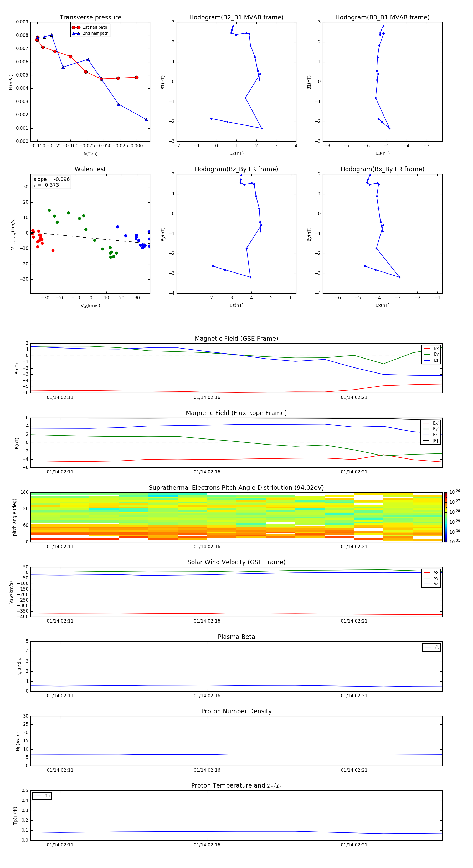Select the Bz legend entry in GSE magnetic field plot
The image size is (473, 868).
(x=431, y=360)
